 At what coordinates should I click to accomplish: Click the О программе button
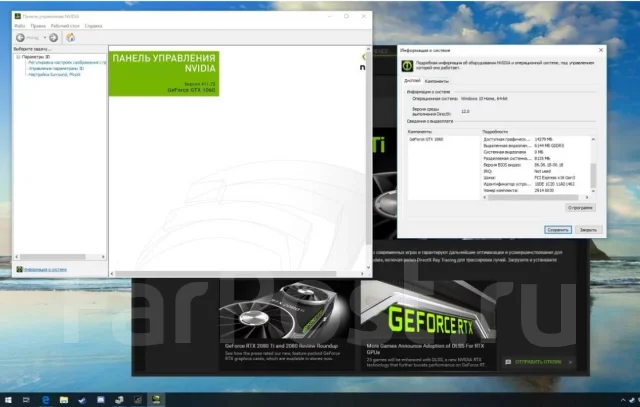coord(580,208)
